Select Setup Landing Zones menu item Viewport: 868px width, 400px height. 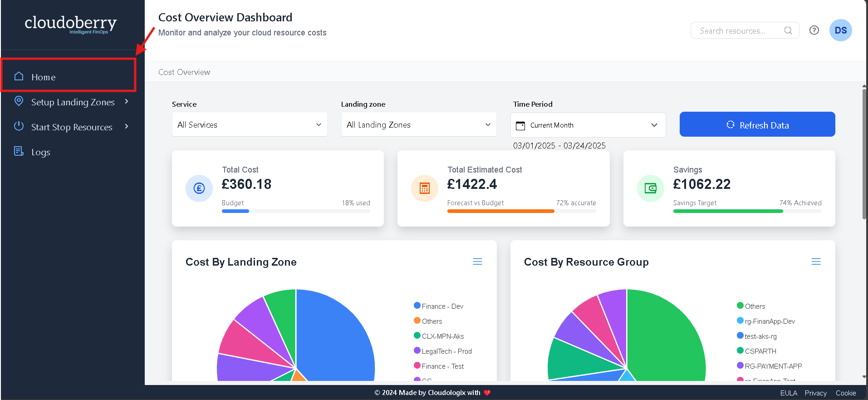[72, 102]
